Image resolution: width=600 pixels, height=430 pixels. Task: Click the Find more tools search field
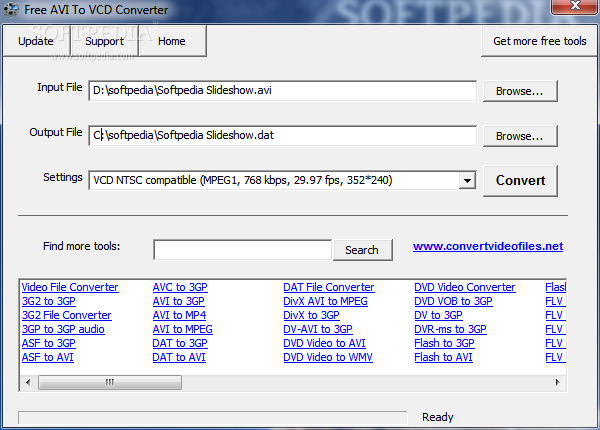243,250
